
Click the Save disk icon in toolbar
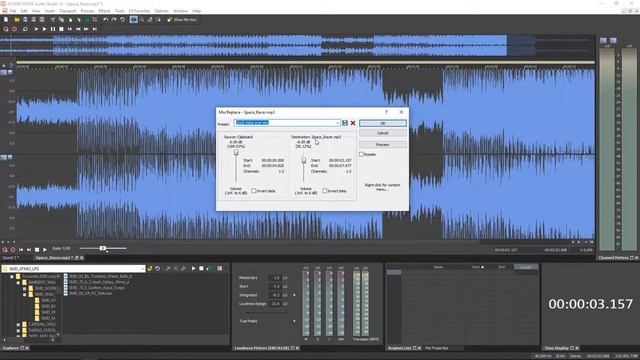[x=25, y=20]
